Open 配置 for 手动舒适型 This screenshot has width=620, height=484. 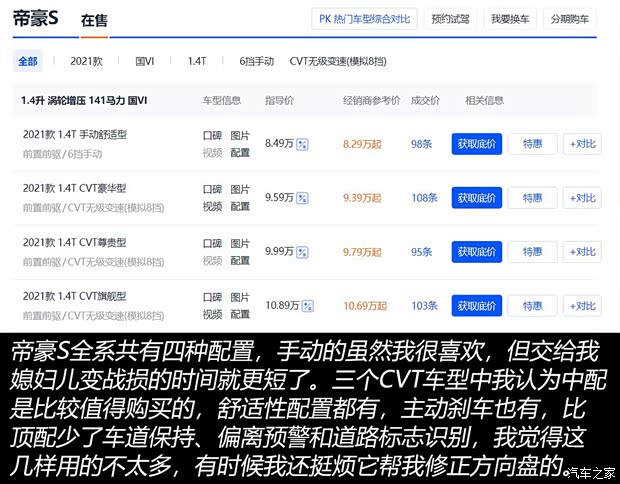[240, 153]
